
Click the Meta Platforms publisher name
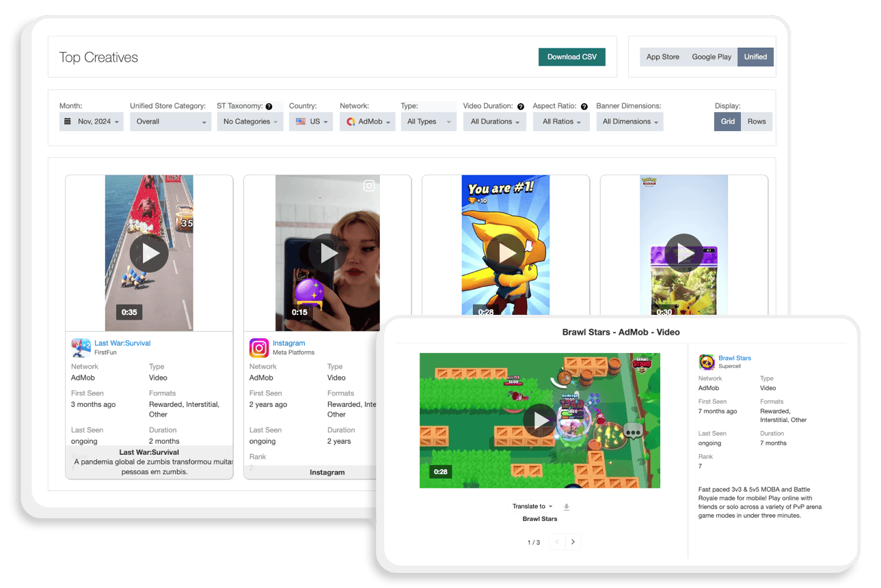pos(294,352)
